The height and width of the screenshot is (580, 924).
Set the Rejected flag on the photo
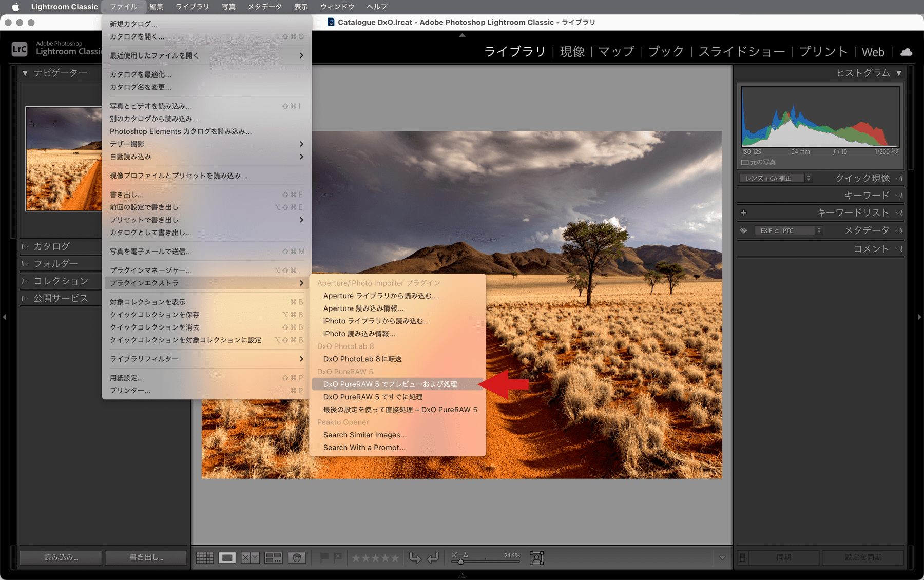337,557
